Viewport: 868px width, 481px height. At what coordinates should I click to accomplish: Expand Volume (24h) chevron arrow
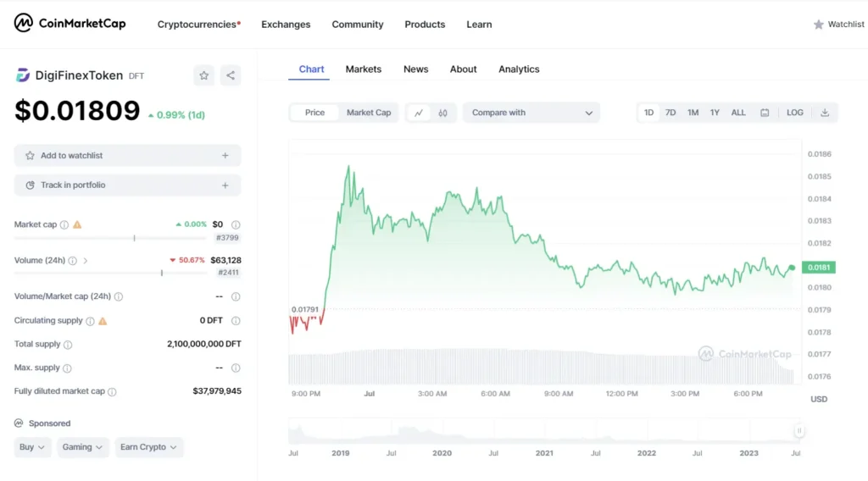(86, 261)
